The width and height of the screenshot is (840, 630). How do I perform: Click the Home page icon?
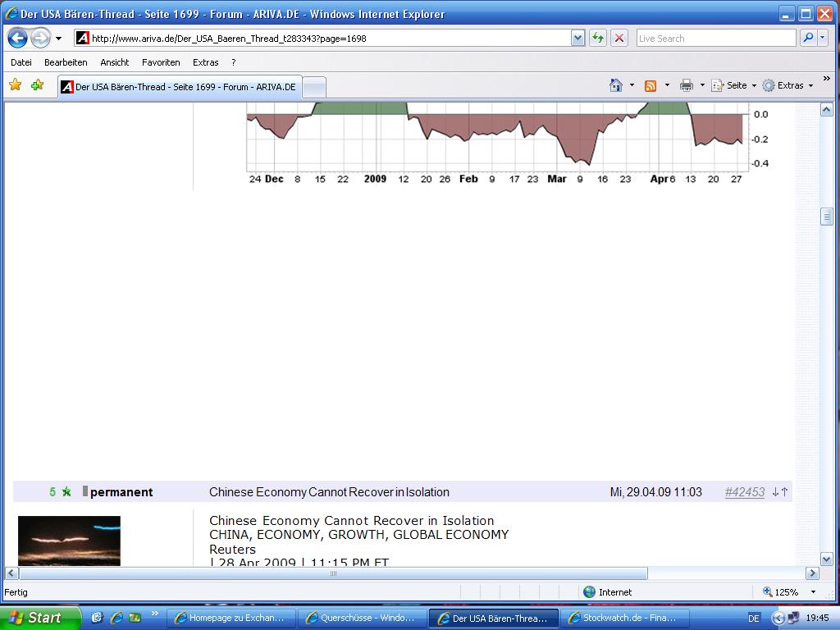[616, 85]
